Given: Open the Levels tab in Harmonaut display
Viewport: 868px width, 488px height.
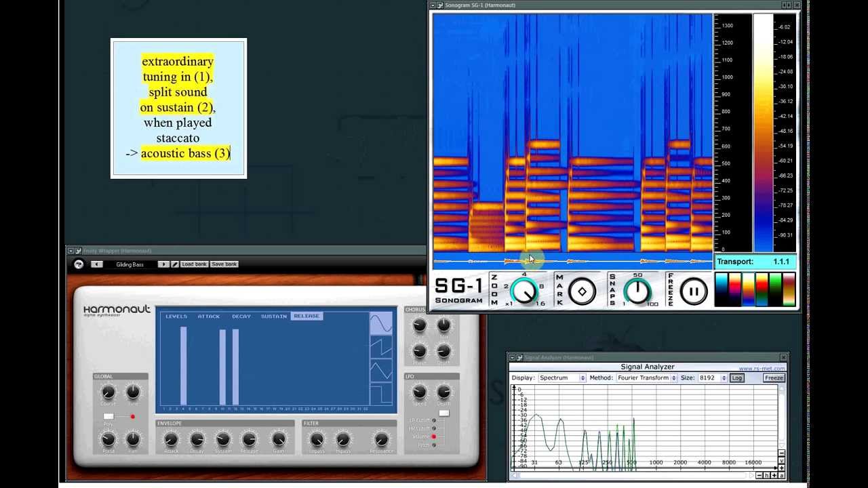Looking at the screenshot, I should pyautogui.click(x=176, y=317).
